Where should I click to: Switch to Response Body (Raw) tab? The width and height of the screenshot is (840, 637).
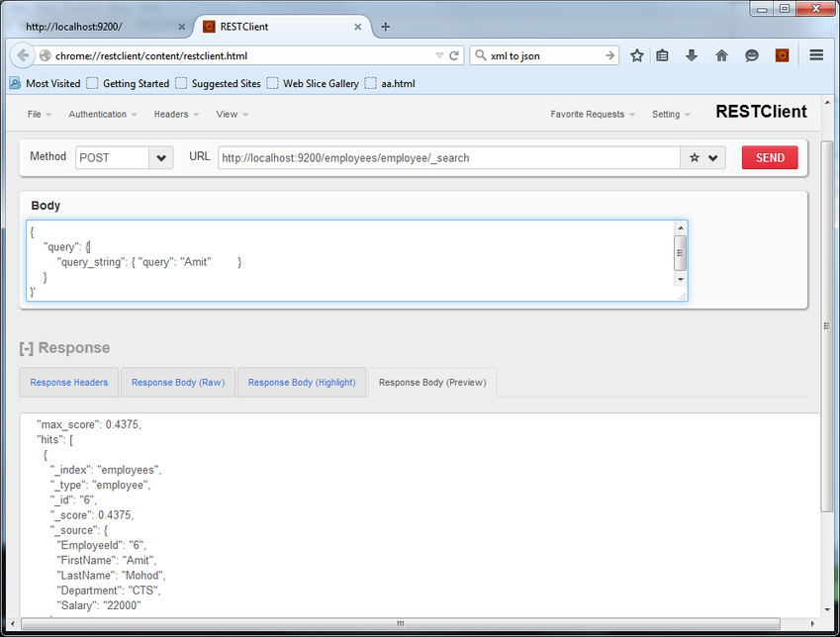tap(178, 382)
